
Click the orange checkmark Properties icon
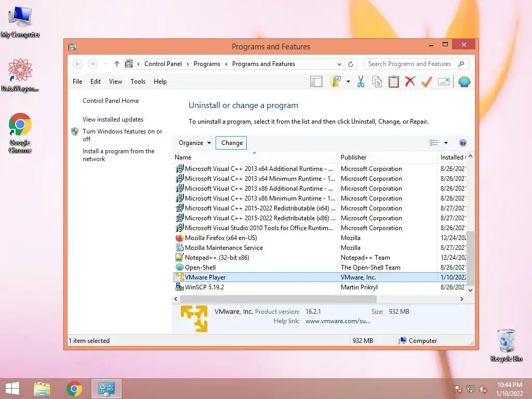coord(427,82)
